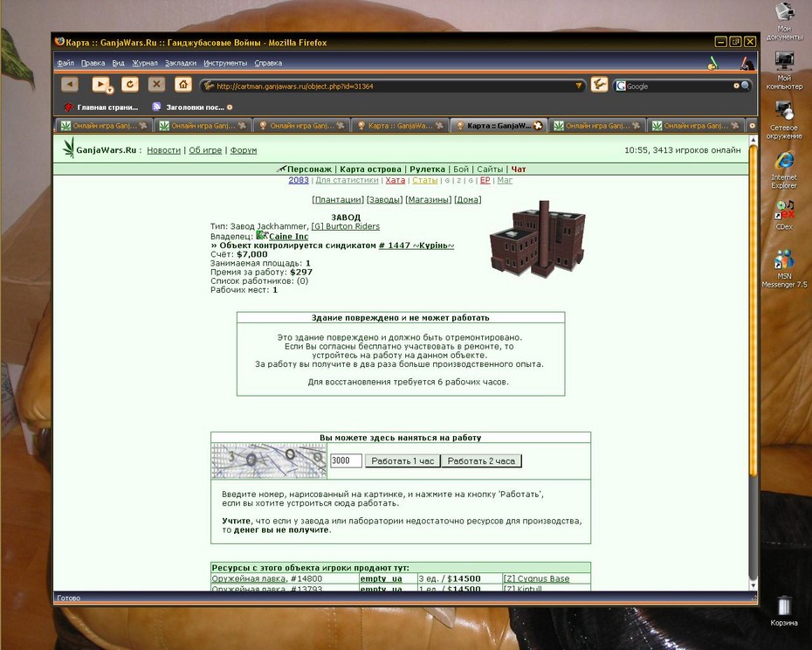Screen dimensions: 812x650
Task: Click the syndicate icon before Caine Inc
Action: [x=262, y=235]
